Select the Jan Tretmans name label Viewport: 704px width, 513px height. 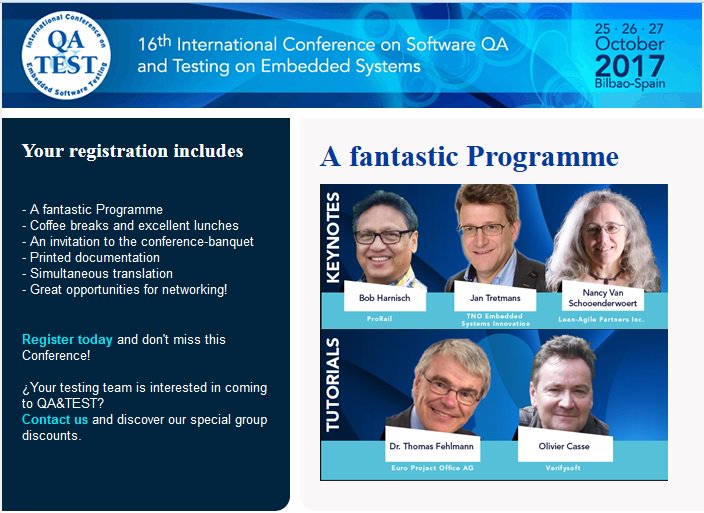tap(495, 297)
